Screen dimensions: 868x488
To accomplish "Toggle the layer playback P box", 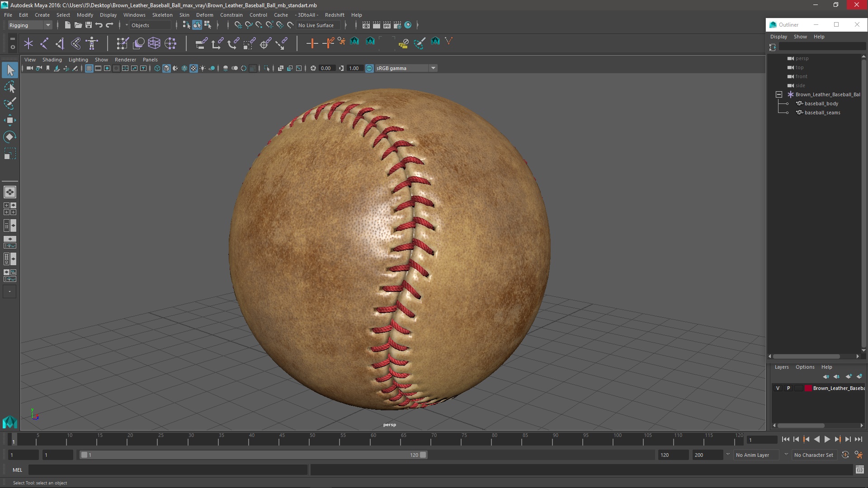I will pos(788,388).
